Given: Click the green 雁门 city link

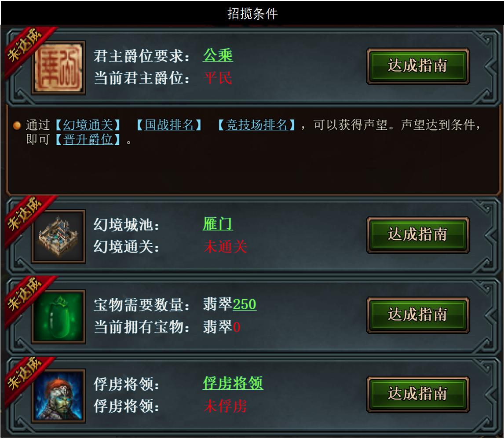Looking at the screenshot, I should 218,223.
